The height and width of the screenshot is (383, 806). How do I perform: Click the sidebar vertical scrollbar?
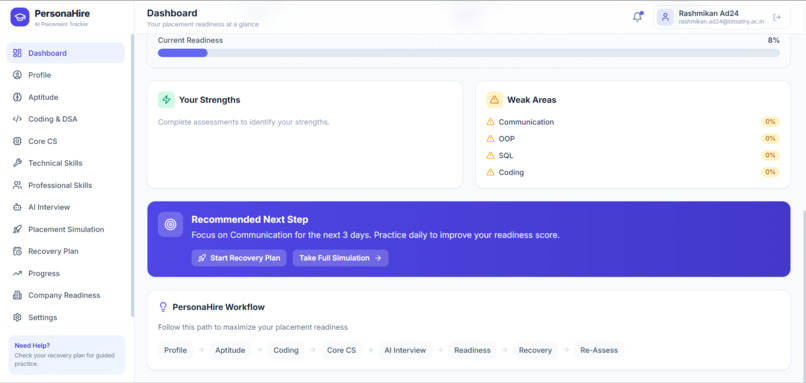132,175
